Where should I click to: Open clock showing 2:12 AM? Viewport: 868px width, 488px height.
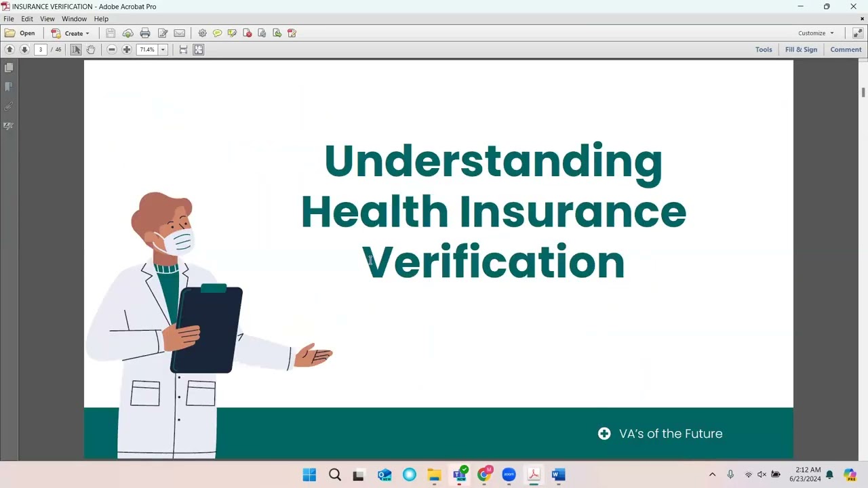pos(805,474)
